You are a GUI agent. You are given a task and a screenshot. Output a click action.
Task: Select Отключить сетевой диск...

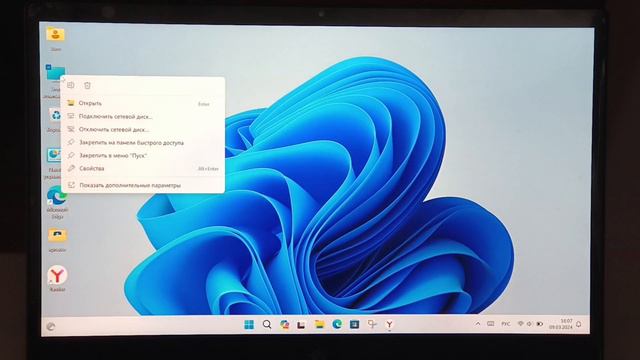142,129
